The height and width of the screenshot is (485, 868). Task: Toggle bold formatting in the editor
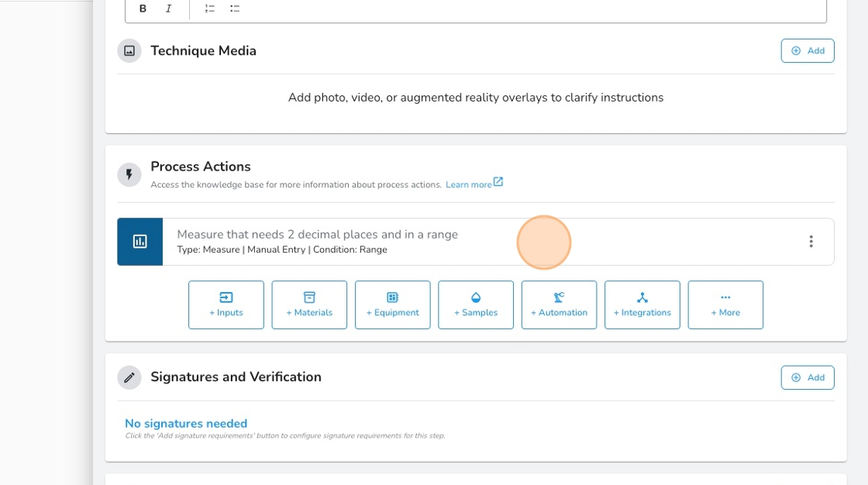[x=143, y=9]
